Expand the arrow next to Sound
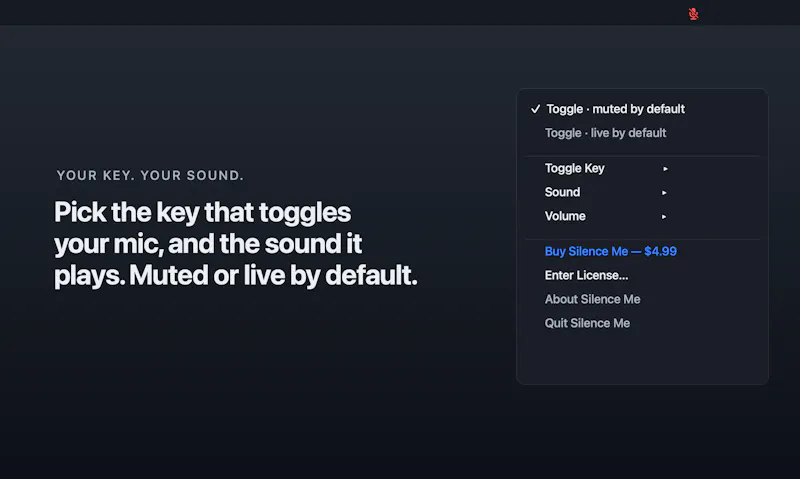800x479 pixels. click(x=664, y=193)
